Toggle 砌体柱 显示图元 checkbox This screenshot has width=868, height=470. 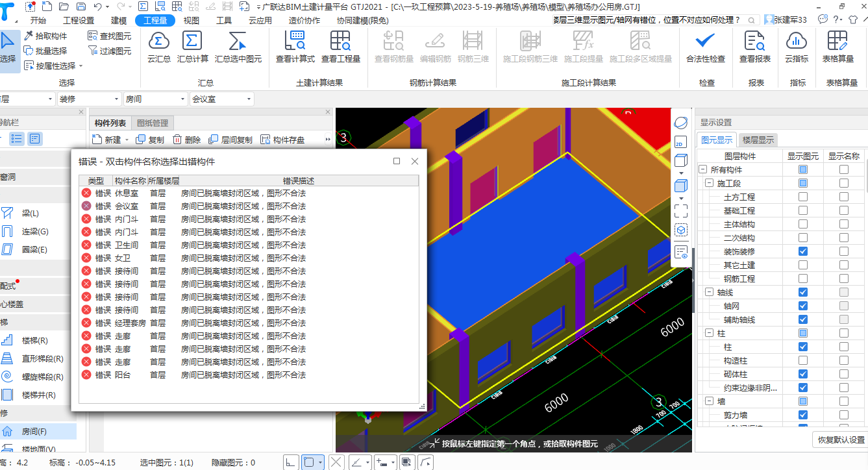coord(803,374)
